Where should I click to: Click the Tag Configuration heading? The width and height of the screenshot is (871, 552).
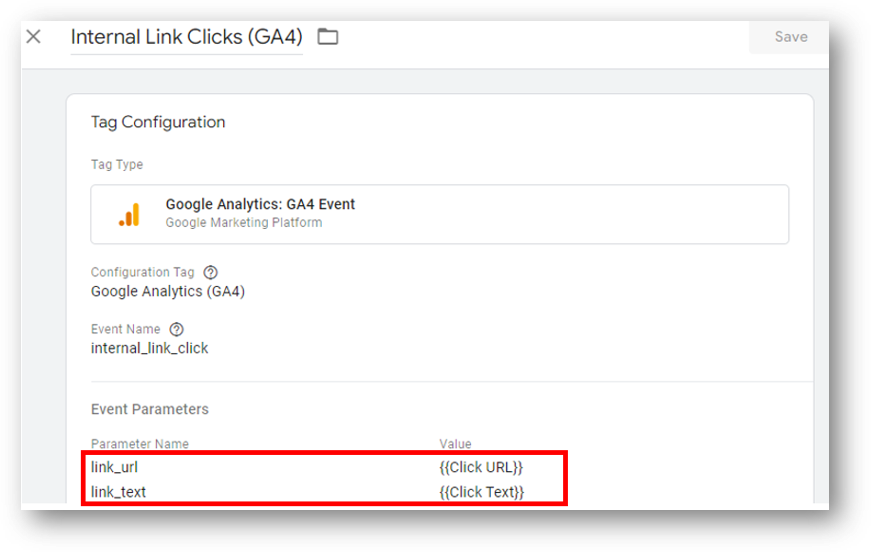pos(158,122)
